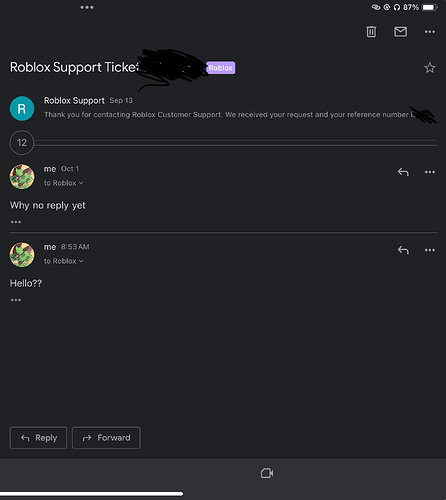Open the top-right conversation options menu

[x=430, y=32]
